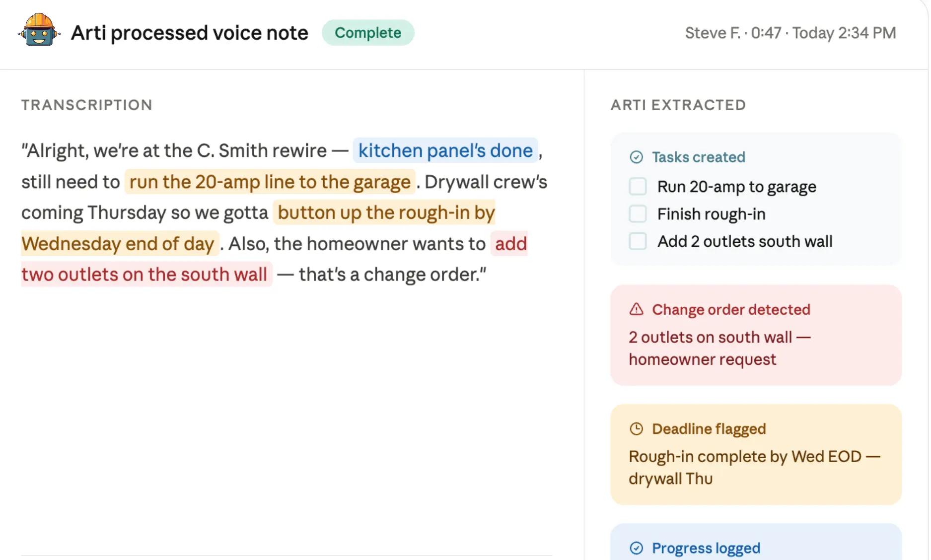Image resolution: width=931 pixels, height=560 pixels.
Task: Click the Deadline flagged clock icon
Action: pyautogui.click(x=637, y=429)
